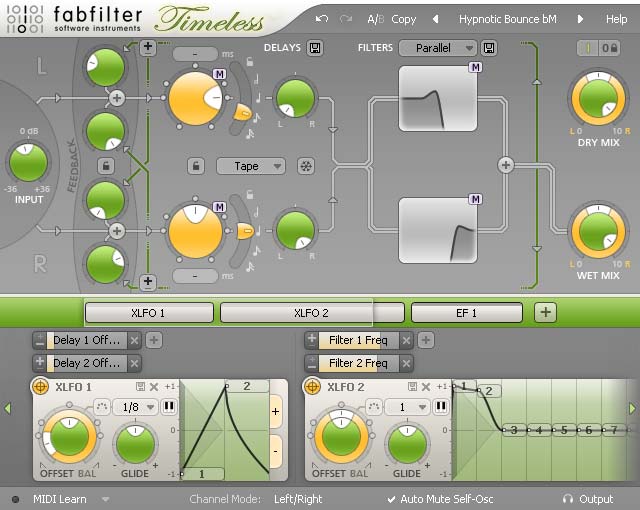Click the M button on delay 2 knob
Screen dimensions: 640x510
(219, 207)
